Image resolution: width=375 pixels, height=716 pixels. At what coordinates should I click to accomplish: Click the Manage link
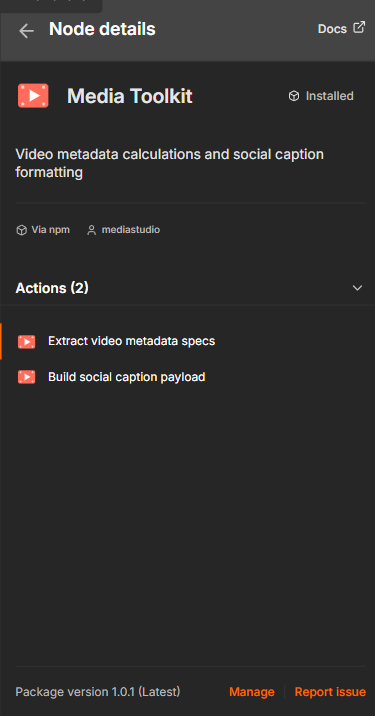click(252, 692)
